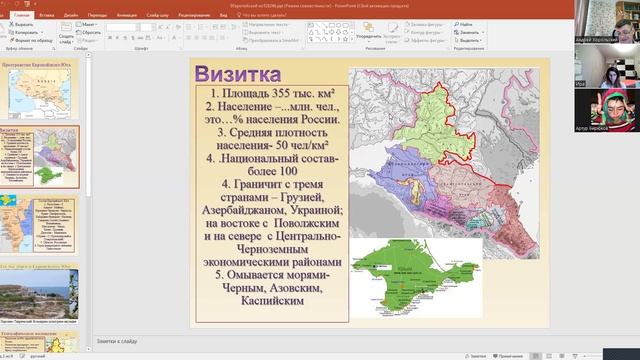Open the Рецензирование ribbon tab
Screen dimensions: 640x360
pyautogui.click(x=194, y=15)
